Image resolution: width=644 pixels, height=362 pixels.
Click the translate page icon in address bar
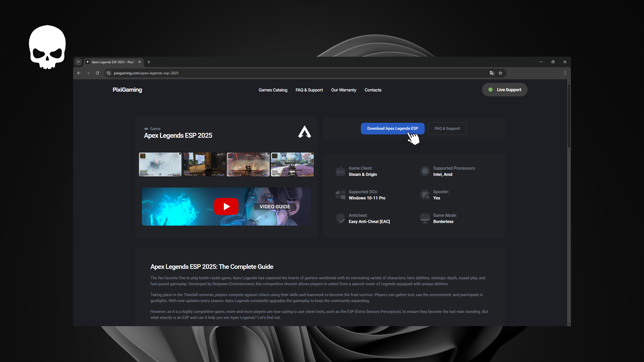(x=492, y=73)
